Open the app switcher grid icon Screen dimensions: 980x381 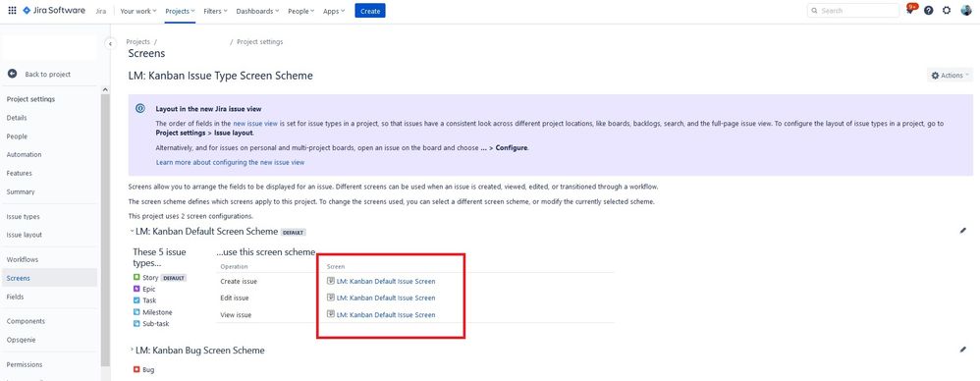12,11
